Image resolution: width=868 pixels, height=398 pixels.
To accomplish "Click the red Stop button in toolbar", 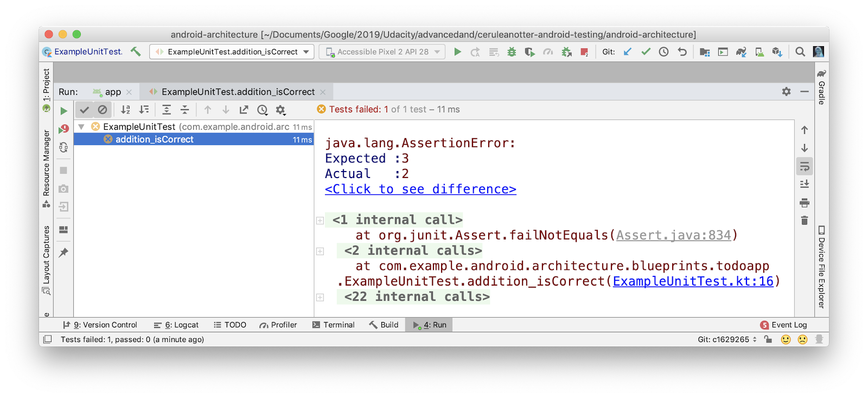I will click(584, 52).
